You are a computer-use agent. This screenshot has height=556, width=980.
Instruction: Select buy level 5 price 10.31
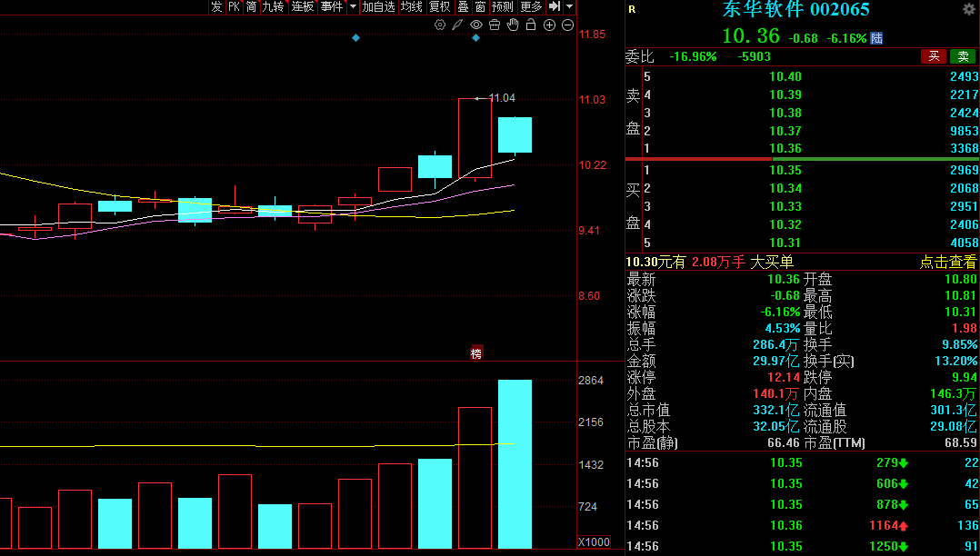(x=785, y=243)
